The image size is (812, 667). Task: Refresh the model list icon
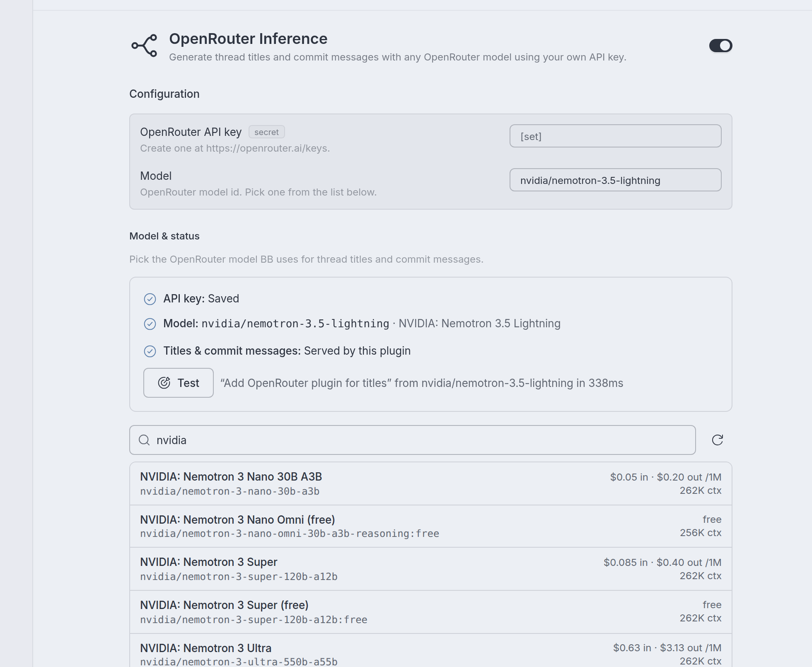(717, 440)
